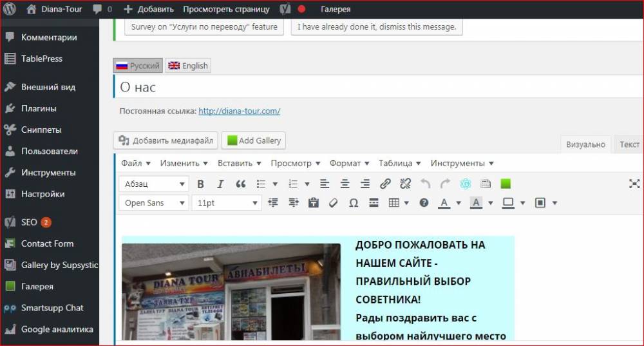Click the Add Gallery button
644x346 pixels.
[x=253, y=140]
